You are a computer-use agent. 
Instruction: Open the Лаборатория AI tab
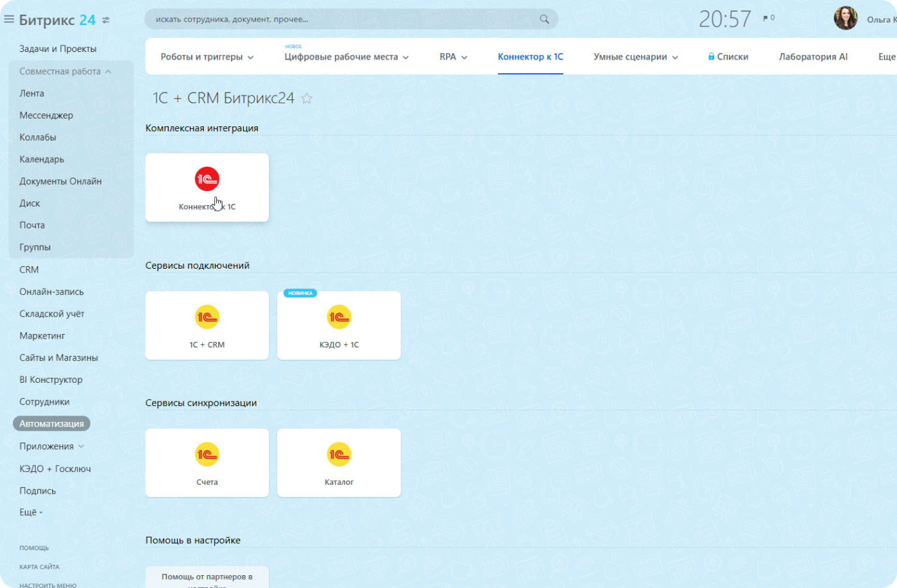(x=813, y=56)
